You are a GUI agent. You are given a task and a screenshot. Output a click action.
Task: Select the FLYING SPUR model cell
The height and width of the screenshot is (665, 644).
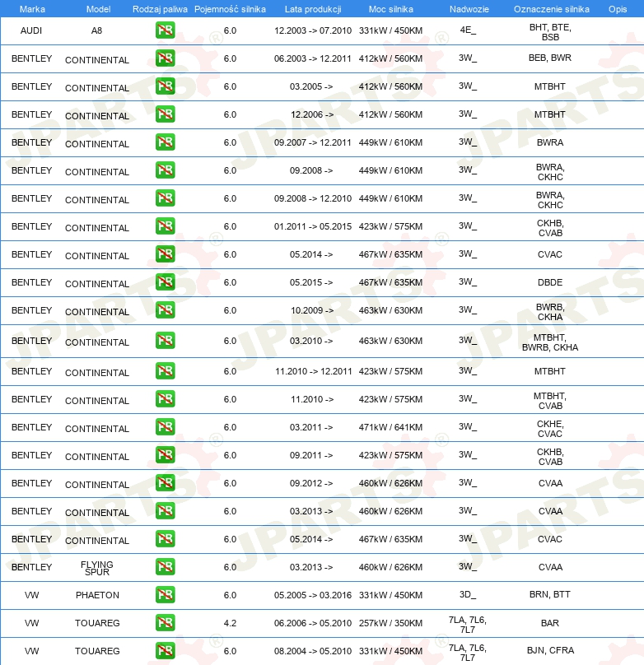pyautogui.click(x=97, y=568)
